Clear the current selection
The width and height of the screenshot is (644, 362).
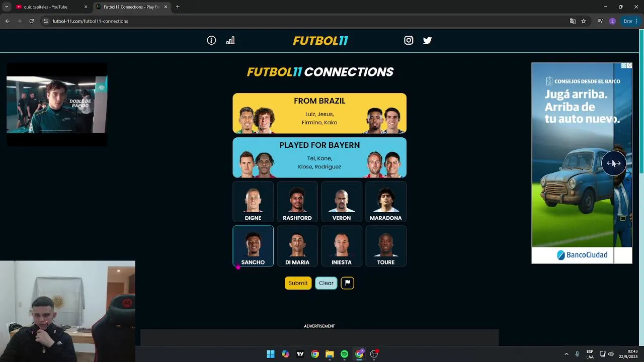(326, 283)
